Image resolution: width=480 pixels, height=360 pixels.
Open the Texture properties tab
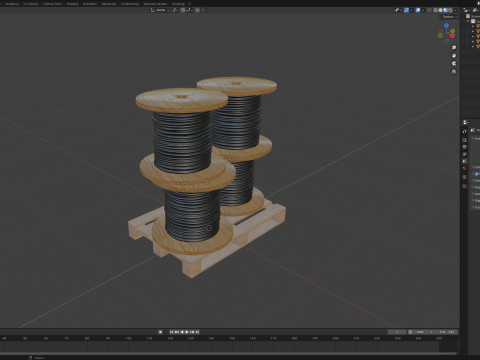tap(464, 186)
